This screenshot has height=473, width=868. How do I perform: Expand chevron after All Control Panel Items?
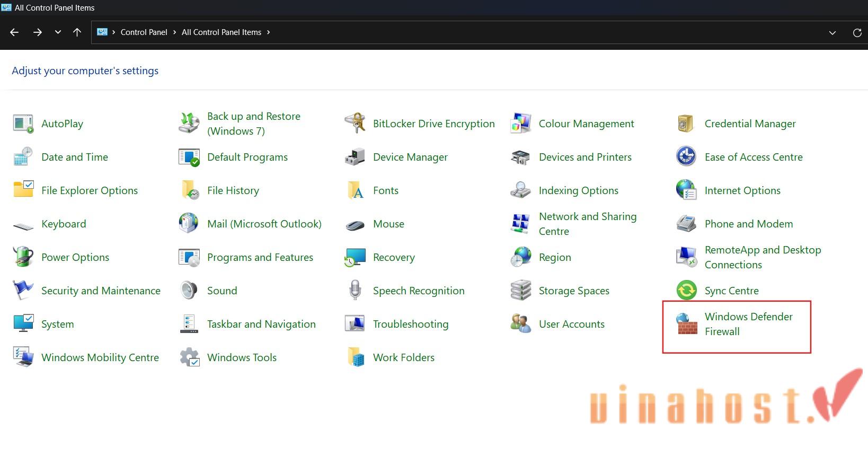pyautogui.click(x=268, y=32)
